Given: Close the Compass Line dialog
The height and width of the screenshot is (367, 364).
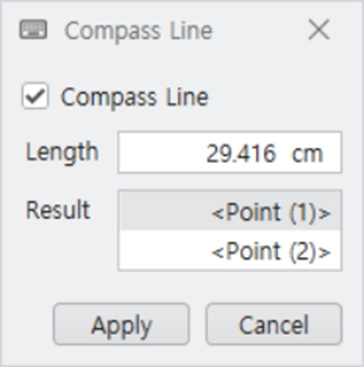Looking at the screenshot, I should 319,30.
